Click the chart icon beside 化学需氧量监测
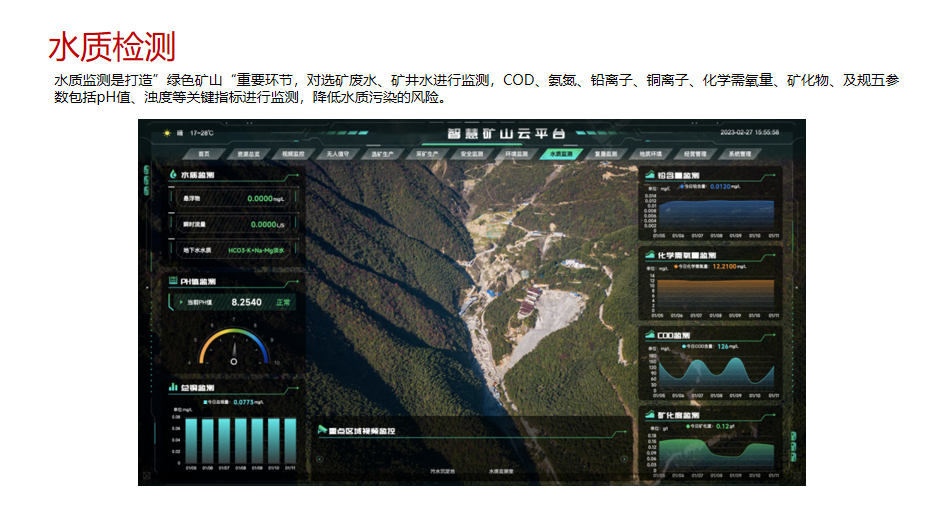 coord(649,255)
